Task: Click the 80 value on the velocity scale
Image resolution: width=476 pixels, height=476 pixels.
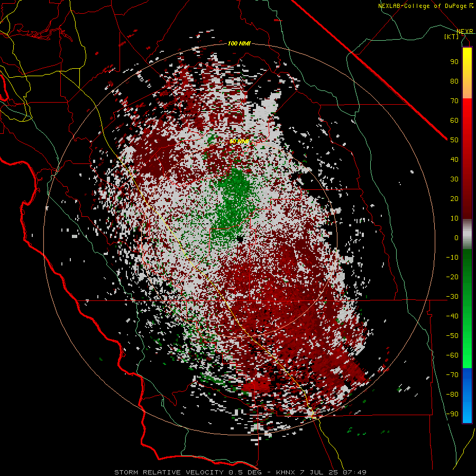Action: click(454, 81)
